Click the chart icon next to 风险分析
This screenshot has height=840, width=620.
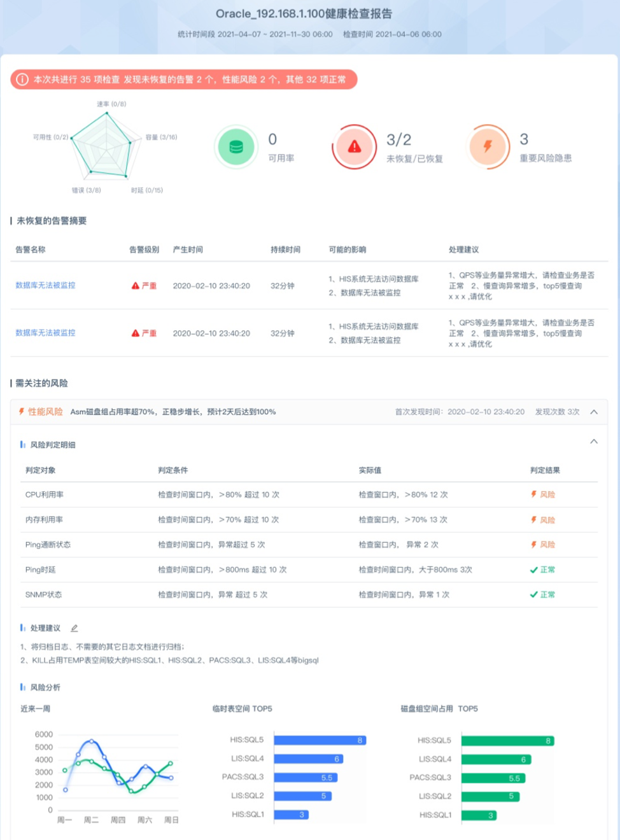point(24,687)
